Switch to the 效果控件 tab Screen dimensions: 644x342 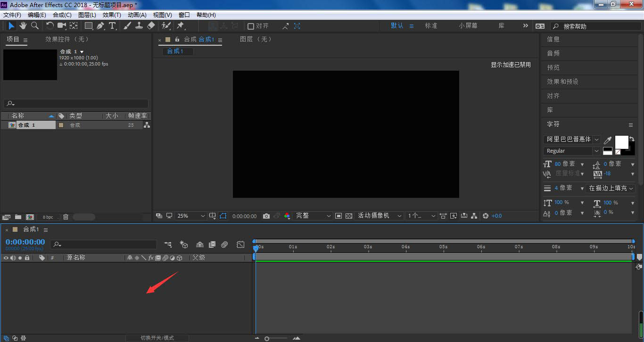pos(67,40)
